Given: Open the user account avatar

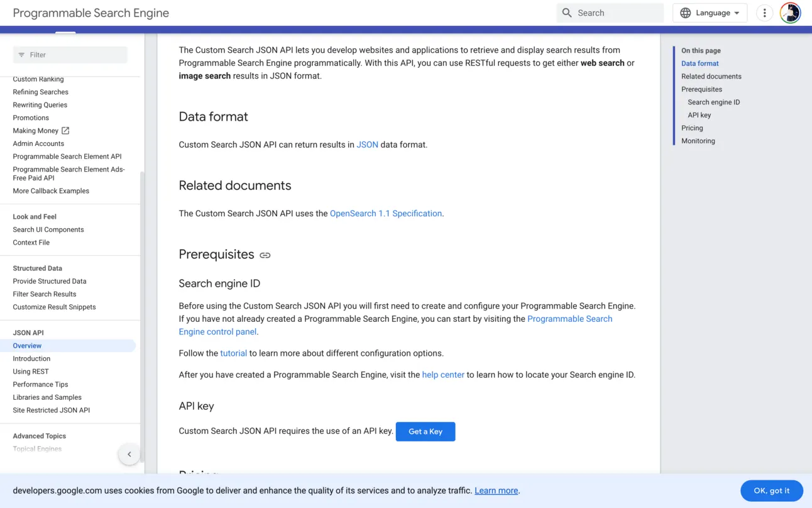Looking at the screenshot, I should click(x=790, y=13).
